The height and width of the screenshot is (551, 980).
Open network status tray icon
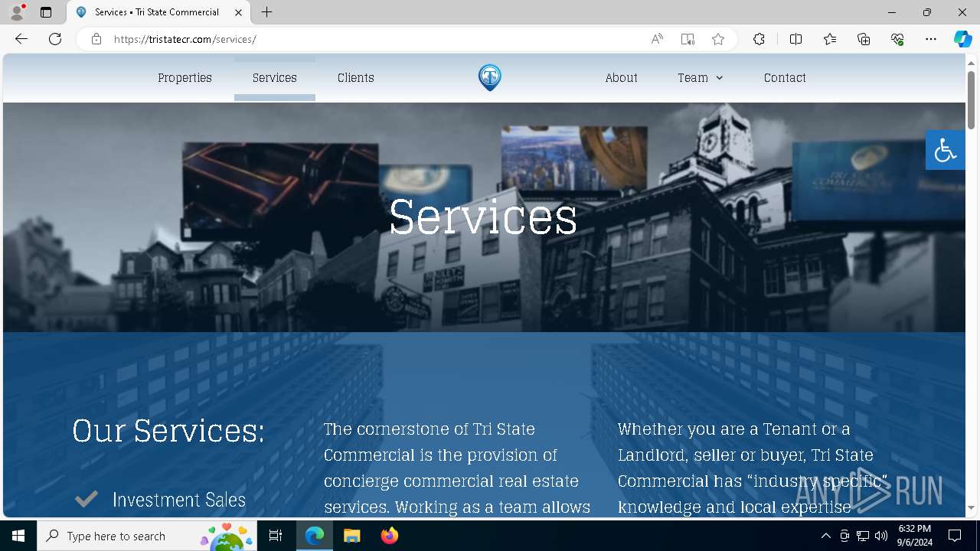[863, 536]
